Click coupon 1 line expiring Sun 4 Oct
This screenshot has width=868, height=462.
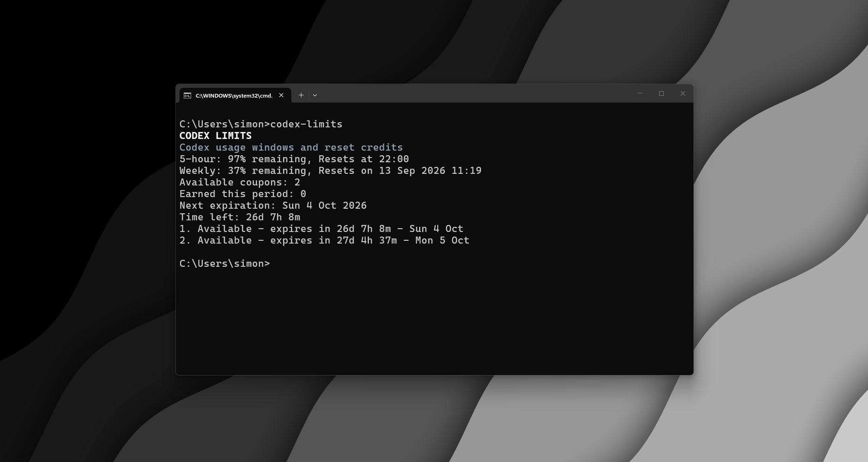tap(321, 229)
